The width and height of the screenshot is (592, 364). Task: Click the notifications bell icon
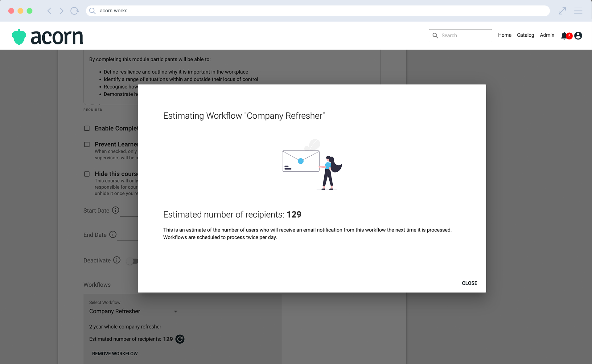point(564,36)
